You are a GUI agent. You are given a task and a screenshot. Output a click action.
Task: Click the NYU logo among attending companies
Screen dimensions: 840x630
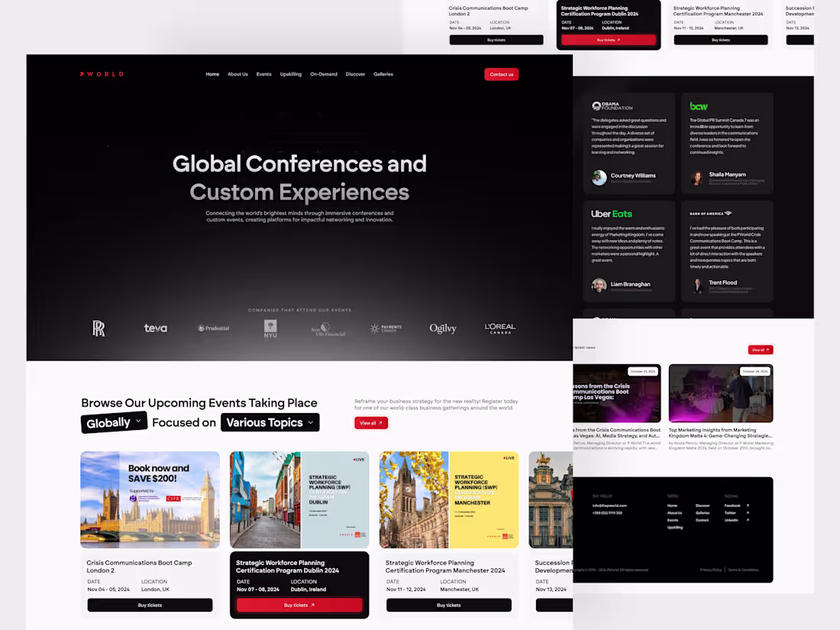click(x=270, y=328)
